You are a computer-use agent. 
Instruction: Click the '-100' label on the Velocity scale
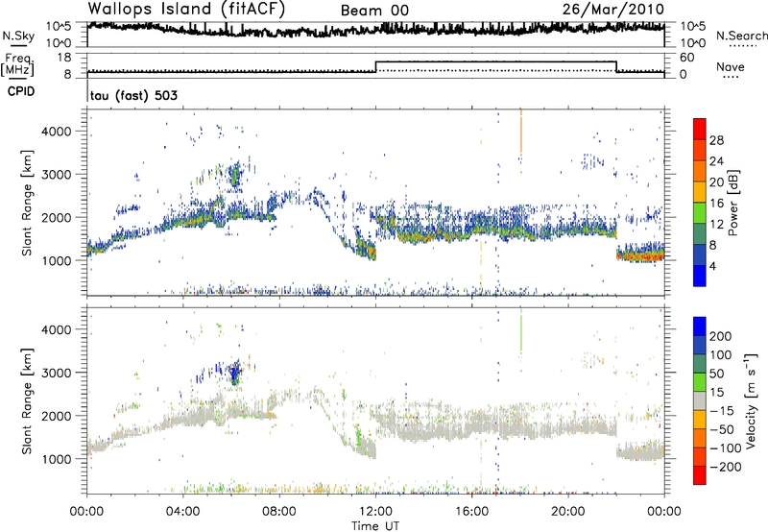coord(726,448)
